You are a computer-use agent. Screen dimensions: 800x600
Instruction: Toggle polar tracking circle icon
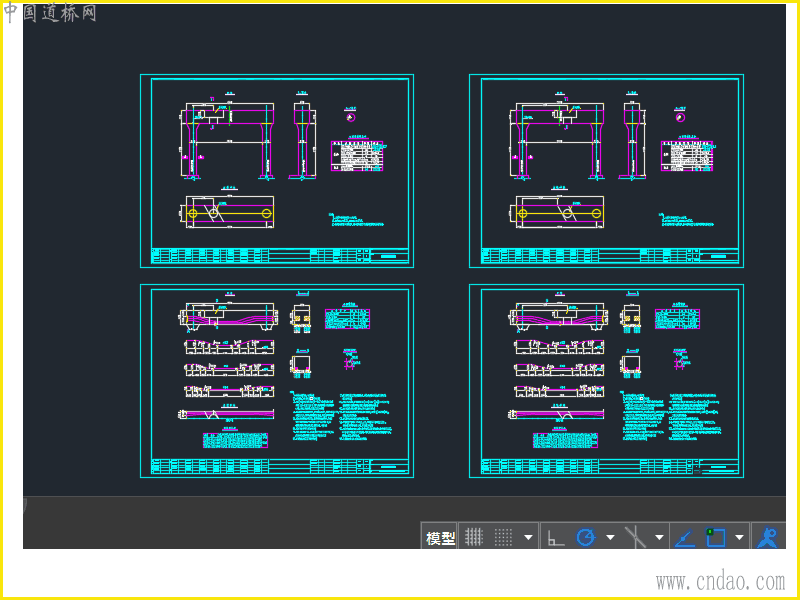pyautogui.click(x=586, y=537)
